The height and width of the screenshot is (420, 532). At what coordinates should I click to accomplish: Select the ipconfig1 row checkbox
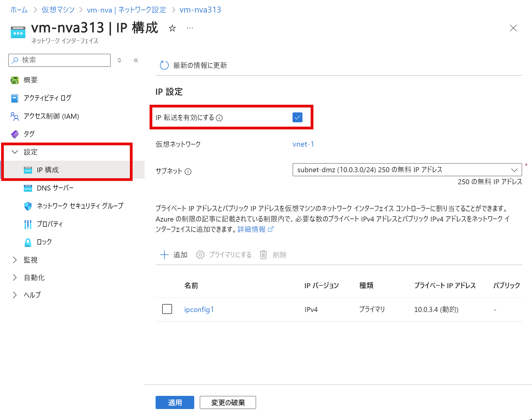pos(167,309)
